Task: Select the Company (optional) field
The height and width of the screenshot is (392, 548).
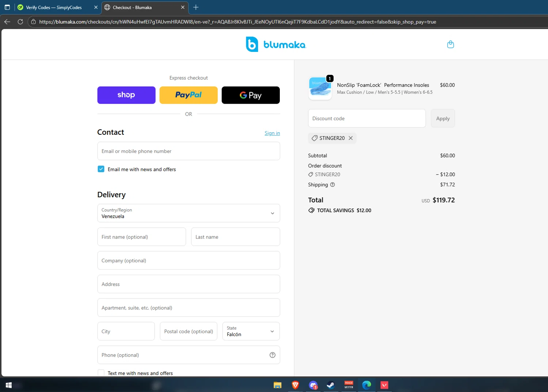Action: 189,260
